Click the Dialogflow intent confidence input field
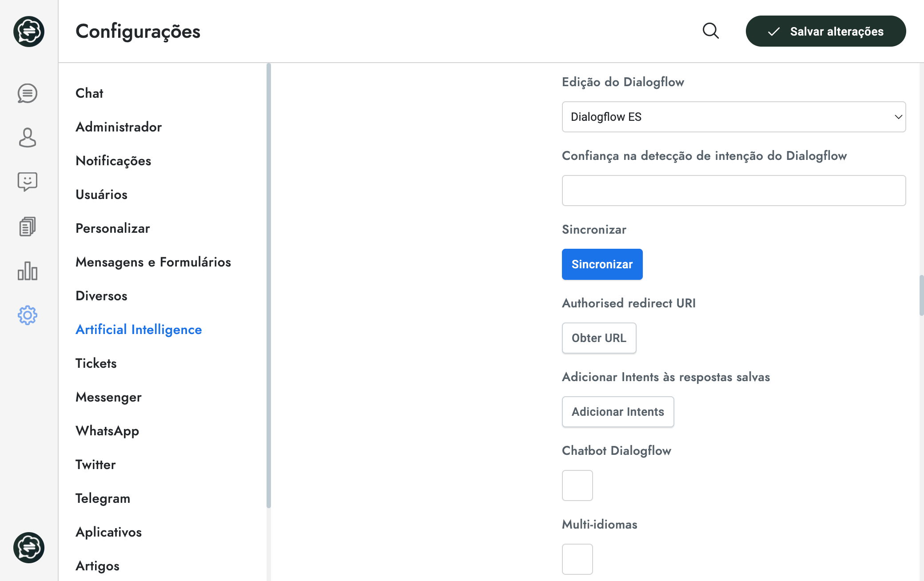This screenshot has width=924, height=581. pyautogui.click(x=734, y=191)
